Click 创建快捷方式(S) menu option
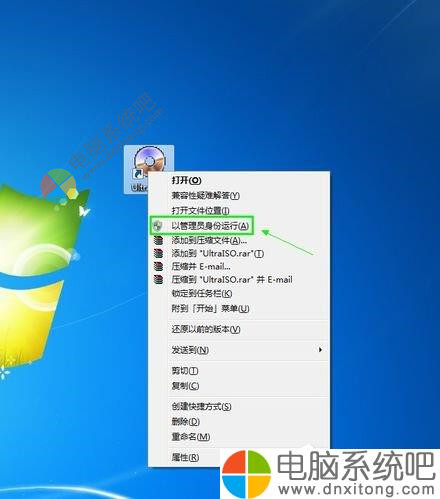440x499 pixels. pyautogui.click(x=239, y=406)
